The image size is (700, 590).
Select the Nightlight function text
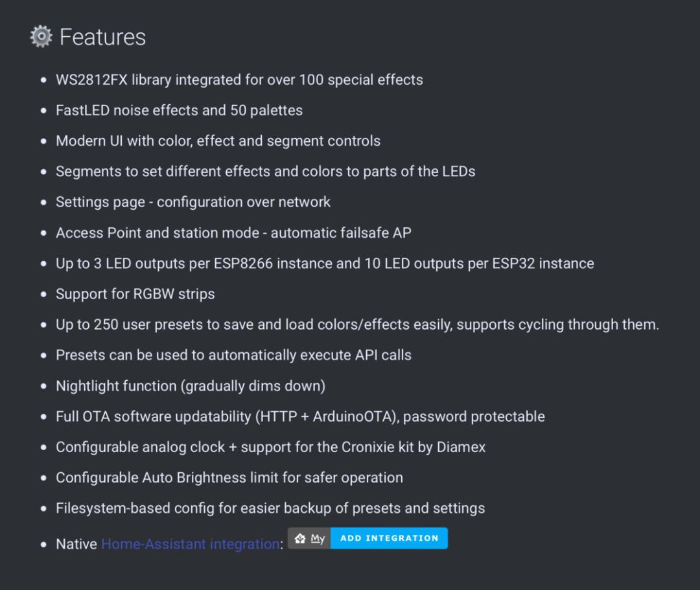pos(191,386)
